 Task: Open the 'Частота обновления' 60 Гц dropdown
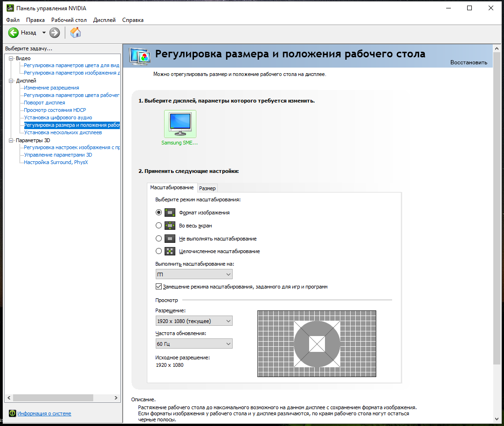pos(194,344)
